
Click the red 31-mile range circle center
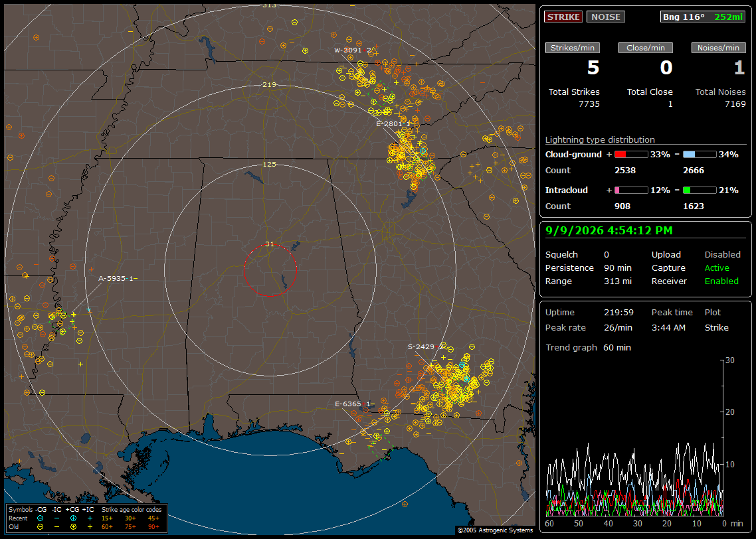270,270
